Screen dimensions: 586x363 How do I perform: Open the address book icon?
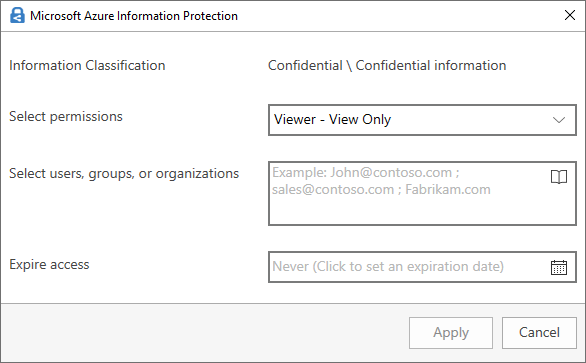[x=559, y=177]
